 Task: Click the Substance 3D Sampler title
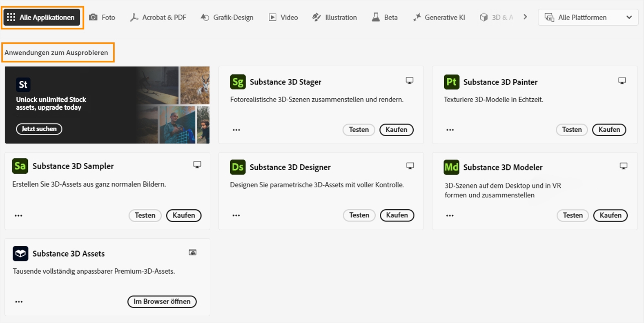click(x=73, y=166)
